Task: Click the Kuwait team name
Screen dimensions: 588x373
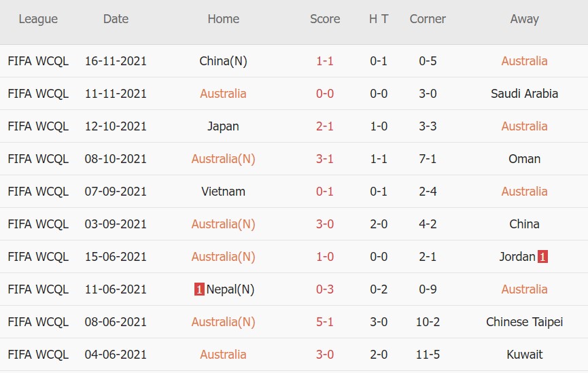Action: [524, 355]
